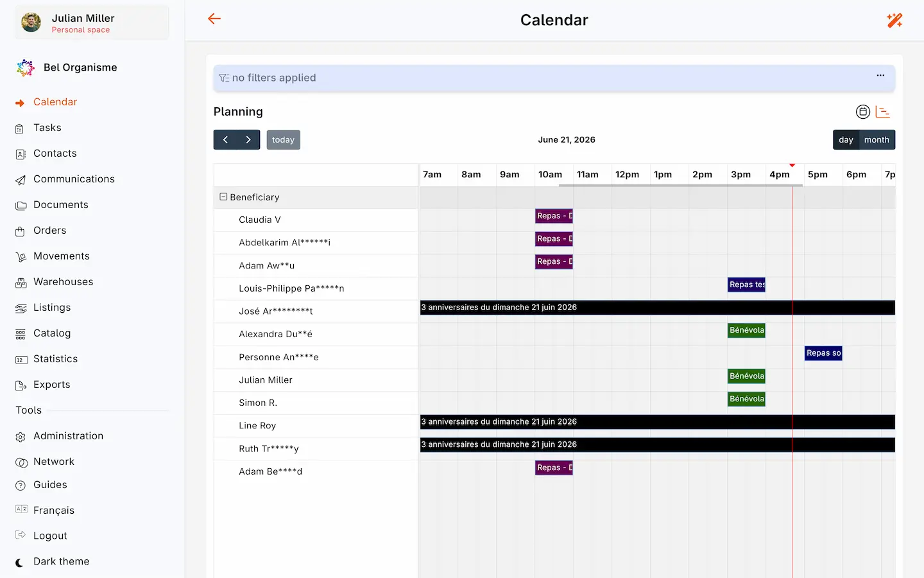Click Adam Be****d's Repas event
The height and width of the screenshot is (578, 924).
554,468
